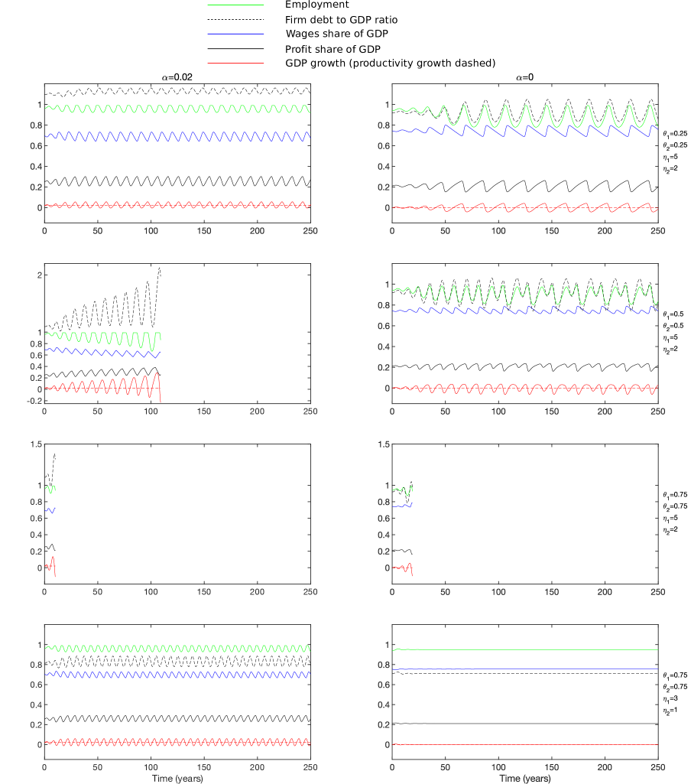Click the 'Time (years)' label under right column
The image size is (691, 784).
[x=525, y=779]
